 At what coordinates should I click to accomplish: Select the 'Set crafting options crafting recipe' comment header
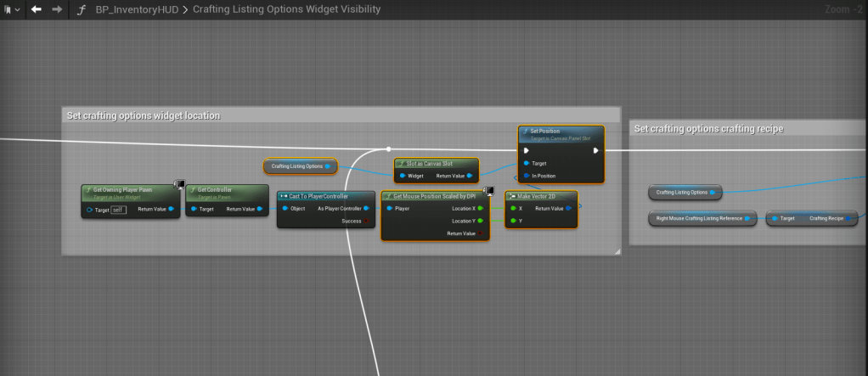tap(748, 128)
